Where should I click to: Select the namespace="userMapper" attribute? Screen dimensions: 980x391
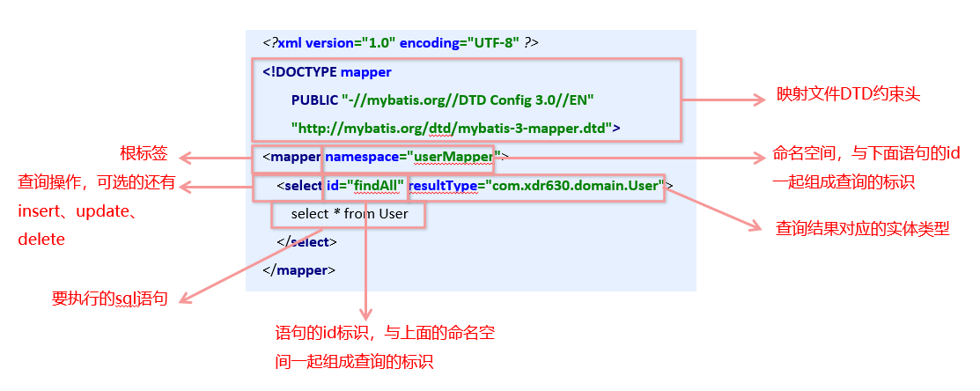click(412, 157)
